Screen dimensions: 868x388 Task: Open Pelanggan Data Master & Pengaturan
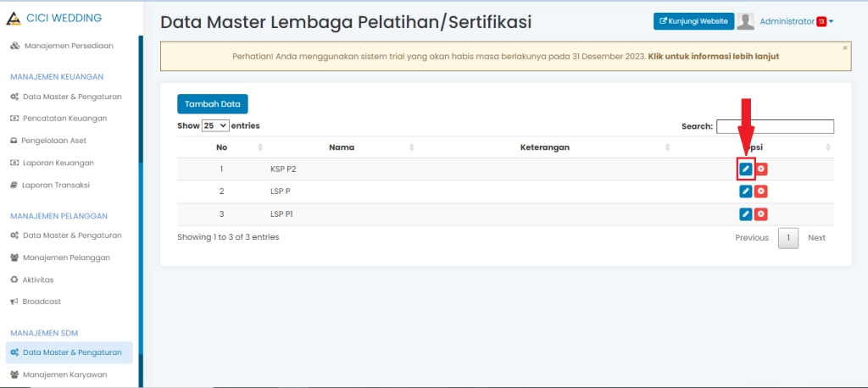point(66,236)
